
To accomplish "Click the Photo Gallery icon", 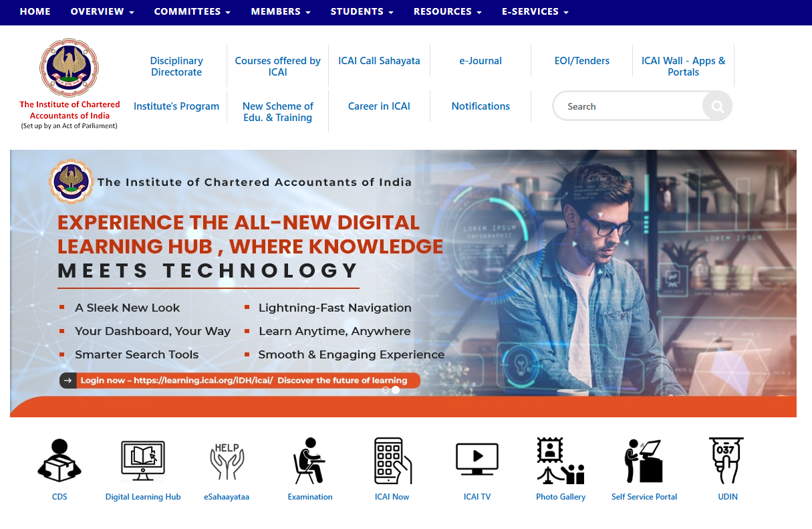I will pos(560,461).
